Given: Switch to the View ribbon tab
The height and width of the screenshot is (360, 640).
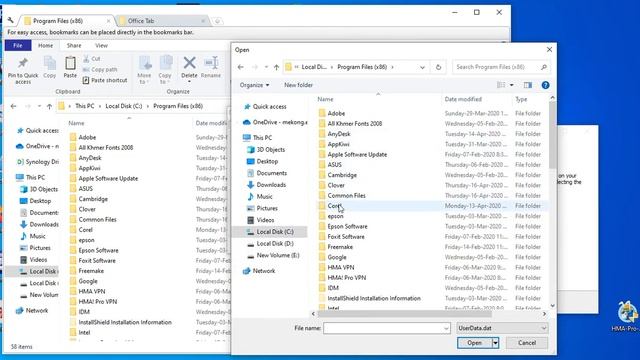Looking at the screenshot, I should coord(101,45).
